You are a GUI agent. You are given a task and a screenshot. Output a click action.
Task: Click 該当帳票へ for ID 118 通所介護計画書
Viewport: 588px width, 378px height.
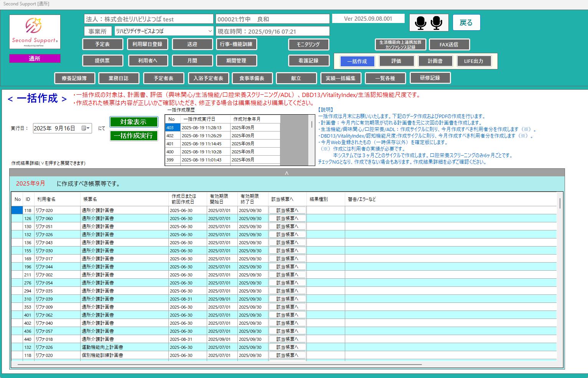click(287, 210)
